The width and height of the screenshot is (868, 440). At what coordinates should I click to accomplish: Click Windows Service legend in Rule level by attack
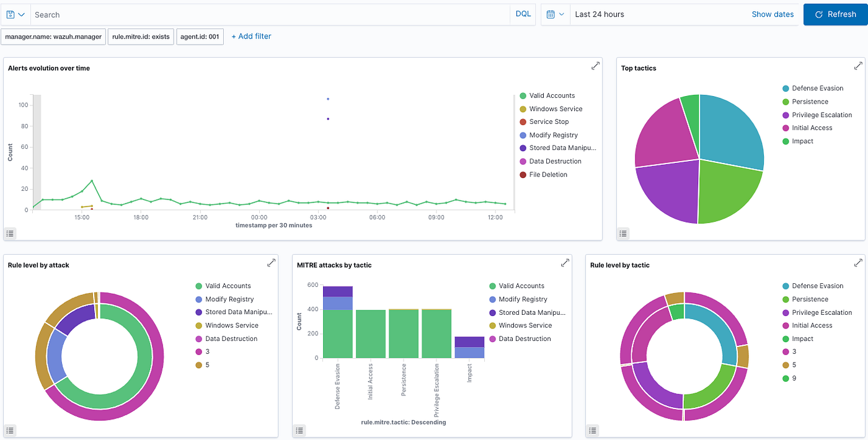click(x=227, y=325)
